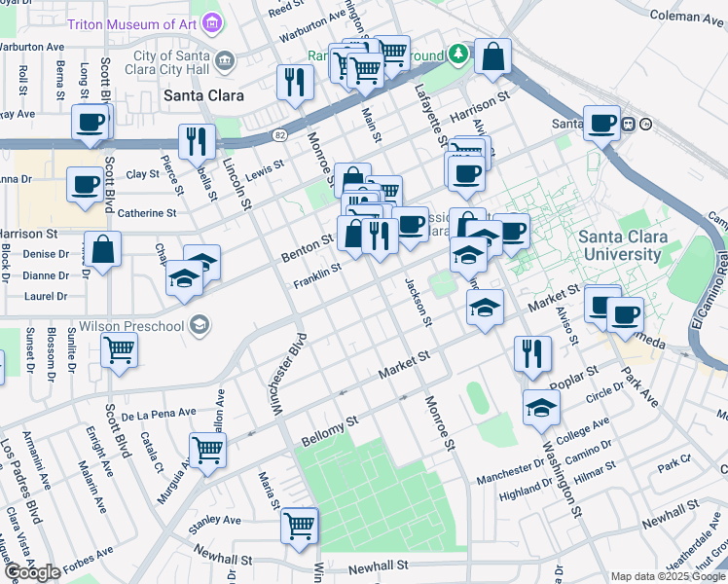The image size is (728, 584).
Task: Click the Santa Clara city name label
Action: pyautogui.click(x=203, y=95)
